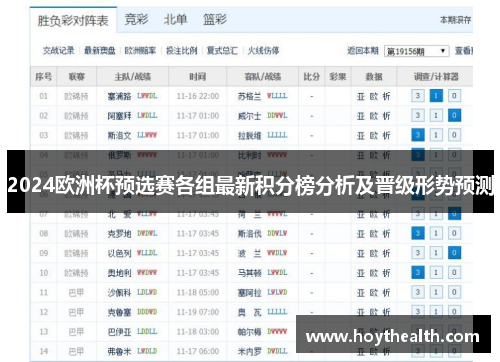
Task: Click away team 威尔士 in row 02
Action: point(249,116)
